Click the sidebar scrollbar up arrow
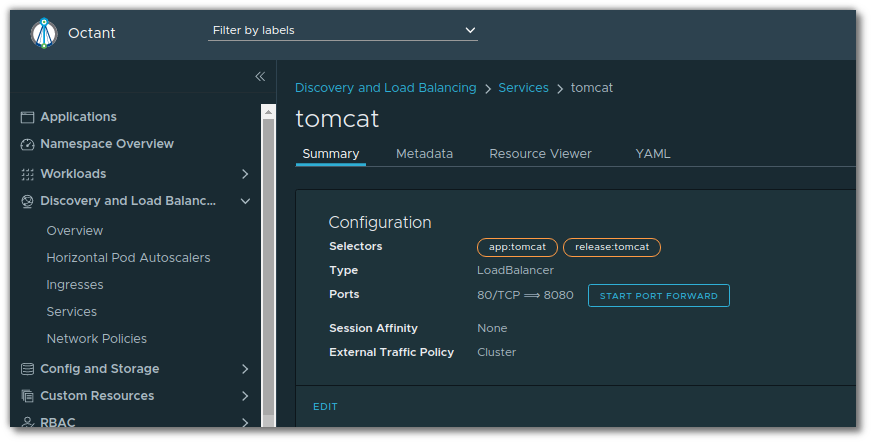The height and width of the screenshot is (443, 872). point(269,112)
